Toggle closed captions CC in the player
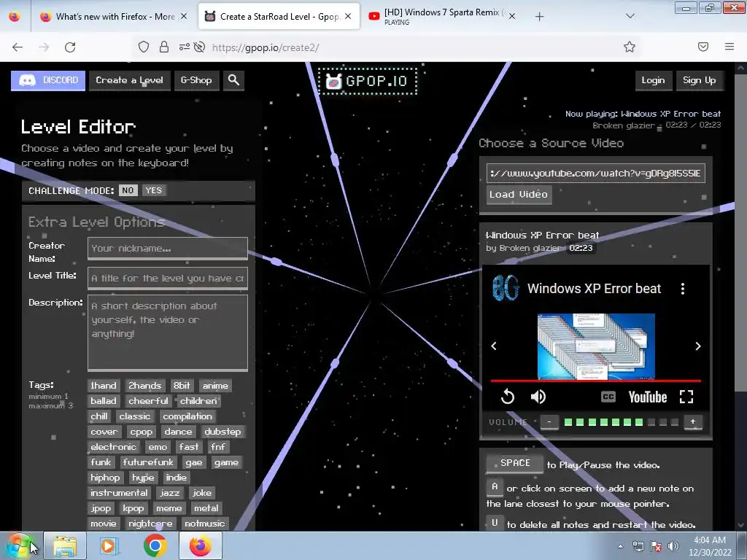 (608, 397)
